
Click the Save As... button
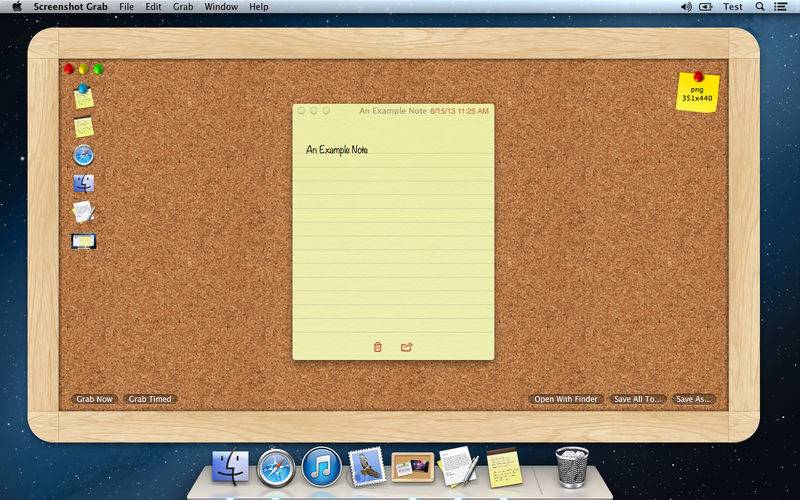(693, 399)
